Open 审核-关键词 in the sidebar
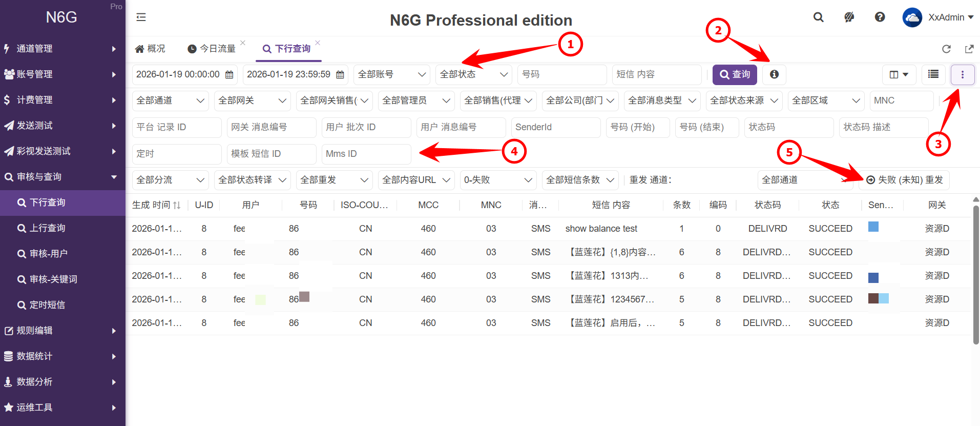The width and height of the screenshot is (980, 426). click(62, 279)
